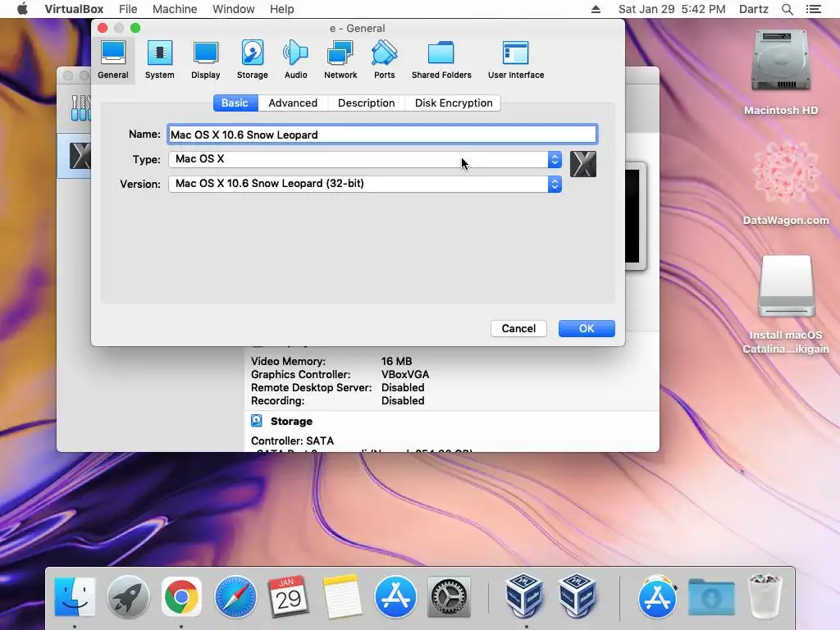Open the Network settings section
Screen dimensions: 840x630
click(340, 60)
